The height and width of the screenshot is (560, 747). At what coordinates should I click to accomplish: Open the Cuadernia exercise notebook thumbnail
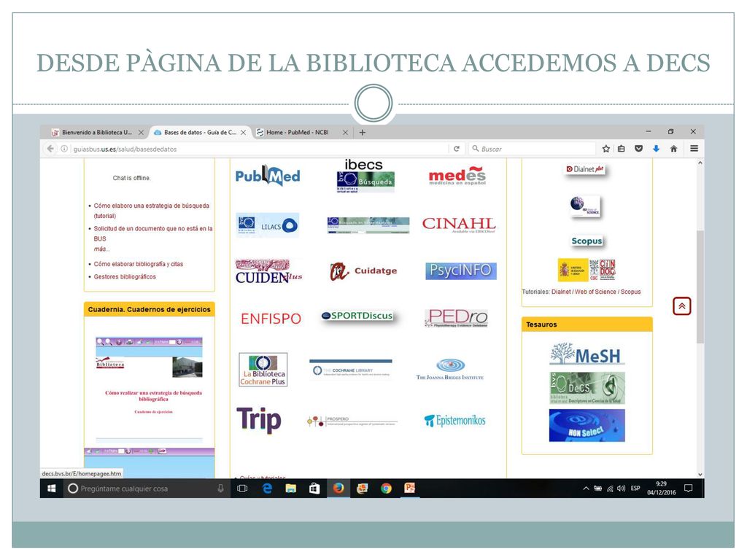pyautogui.click(x=149, y=390)
